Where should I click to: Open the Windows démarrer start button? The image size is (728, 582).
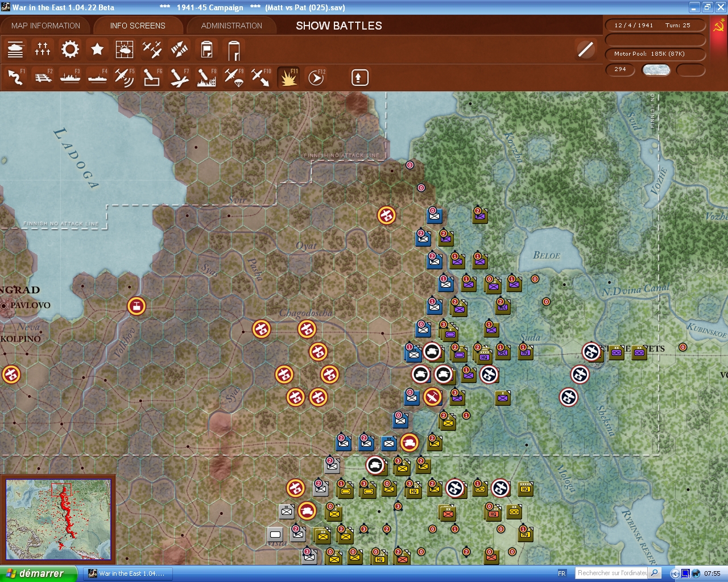pyautogui.click(x=39, y=573)
